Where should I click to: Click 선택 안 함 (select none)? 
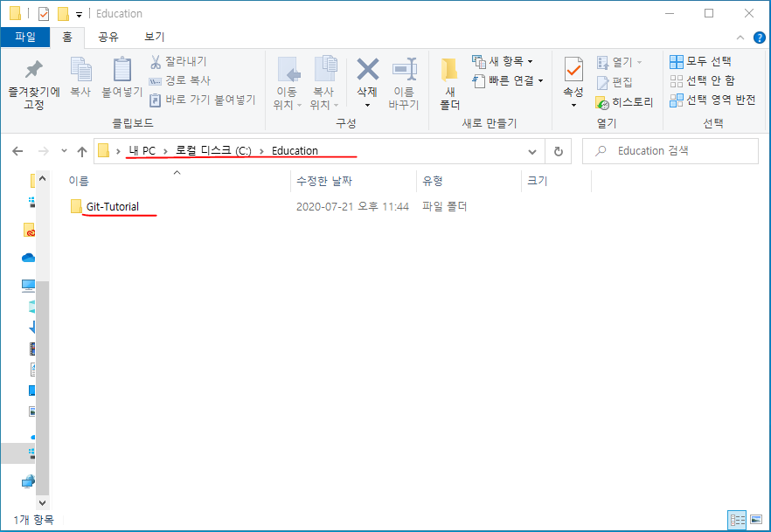click(x=703, y=80)
